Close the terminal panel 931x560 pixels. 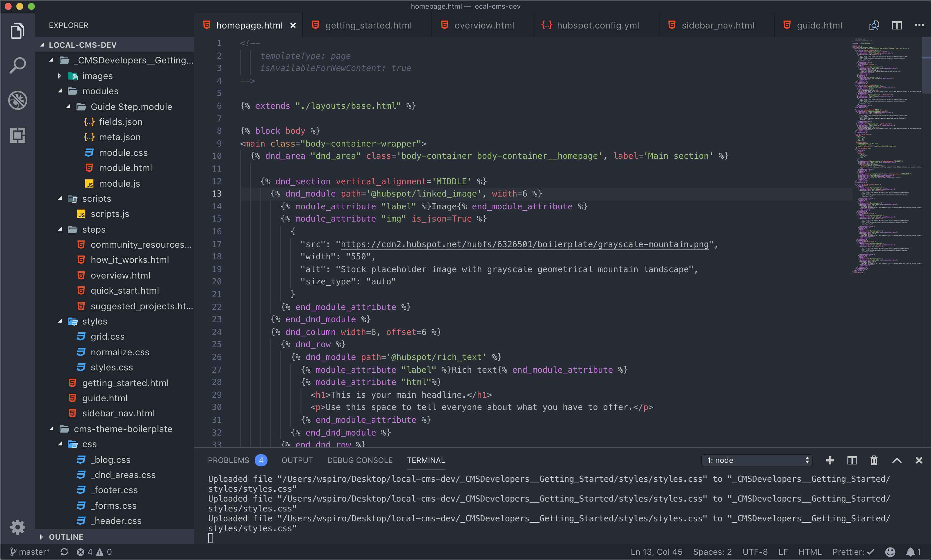tap(919, 460)
